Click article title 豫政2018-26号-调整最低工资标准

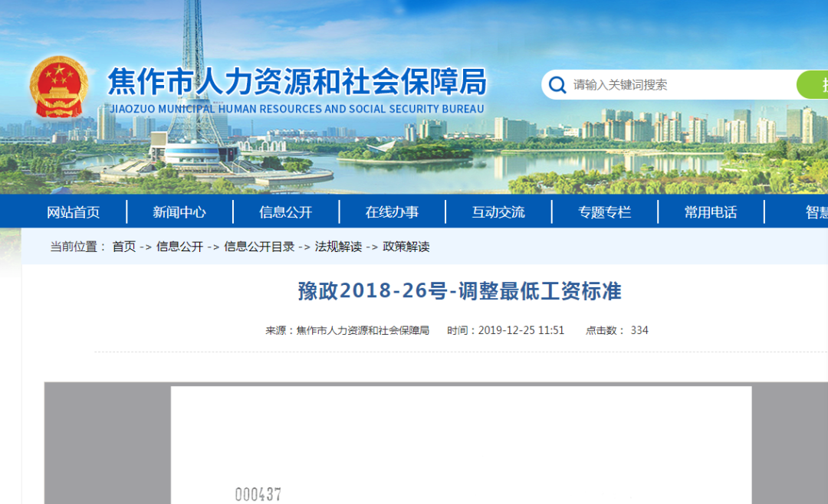(459, 291)
